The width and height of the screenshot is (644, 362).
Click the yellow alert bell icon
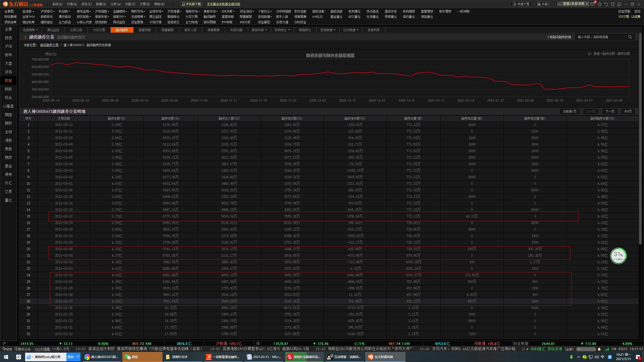[599, 349]
